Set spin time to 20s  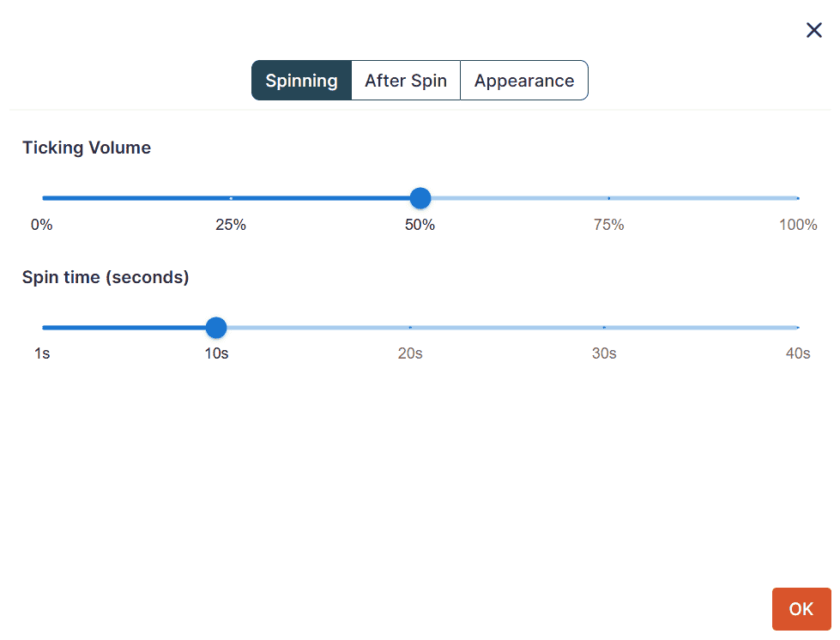coord(409,328)
